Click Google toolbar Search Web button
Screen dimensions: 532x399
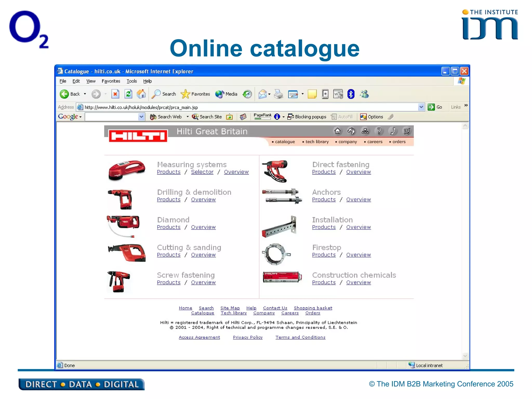(166, 117)
